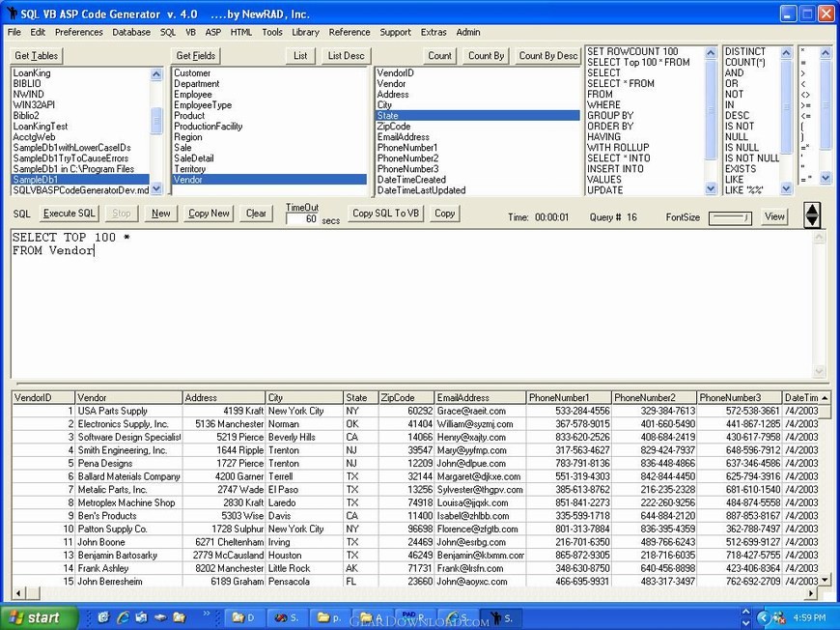840x630 pixels.
Task: Click the City column header in results grid
Action: [x=304, y=398]
